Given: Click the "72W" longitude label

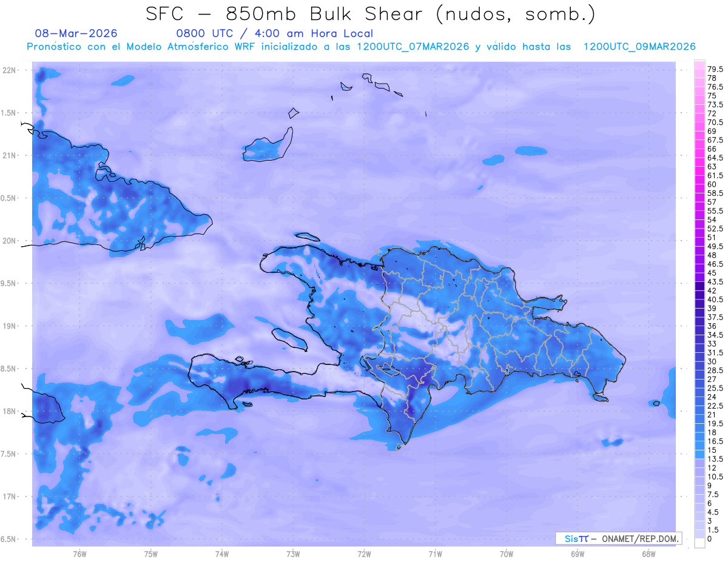Looking at the screenshot, I should coord(364,554).
